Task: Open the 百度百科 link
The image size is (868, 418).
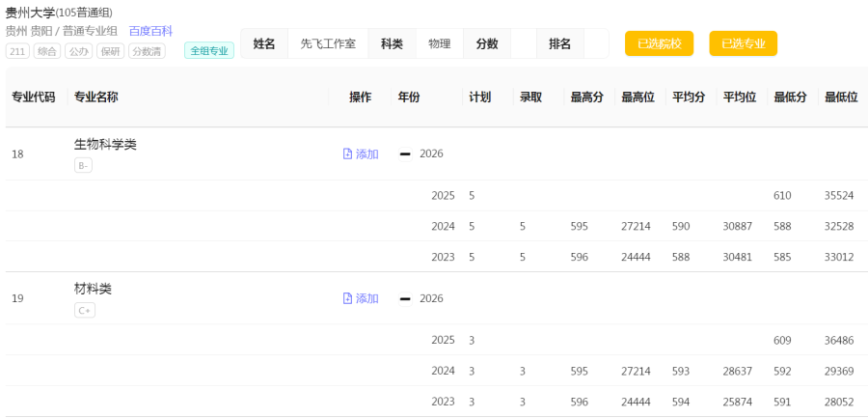Action: pos(150,32)
